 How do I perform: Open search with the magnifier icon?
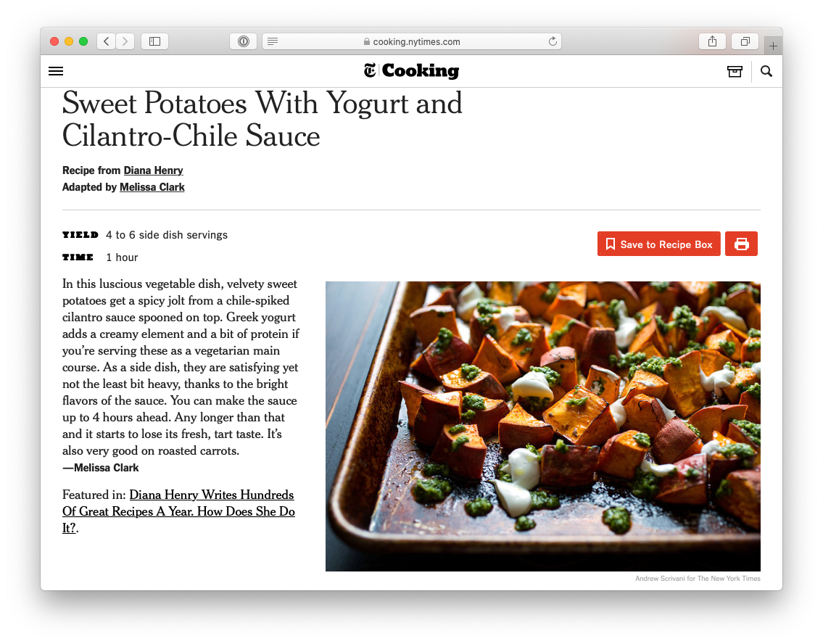[x=766, y=71]
